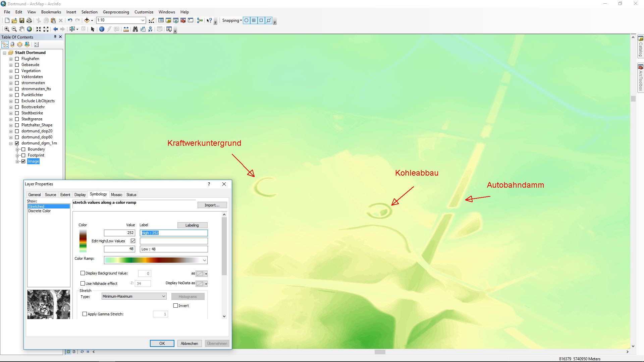This screenshot has width=644, height=362.
Task: Click the Histograms button
Action: pyautogui.click(x=188, y=296)
